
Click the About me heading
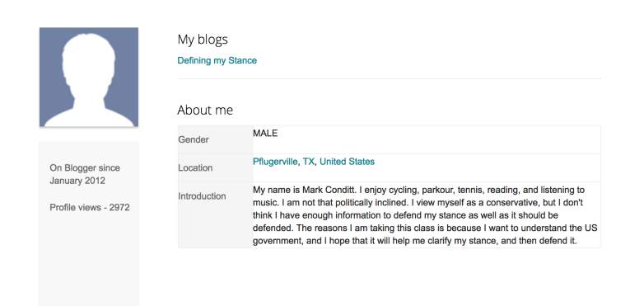click(205, 110)
